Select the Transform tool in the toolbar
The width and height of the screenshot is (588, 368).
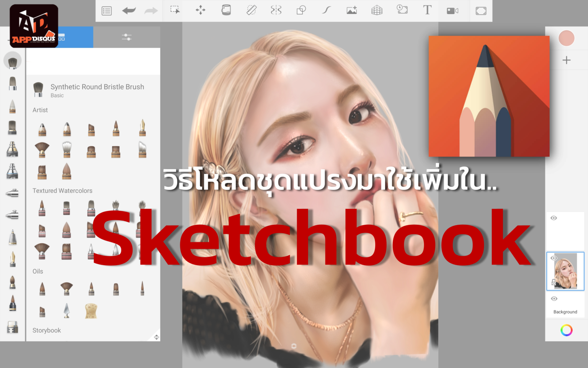click(200, 10)
